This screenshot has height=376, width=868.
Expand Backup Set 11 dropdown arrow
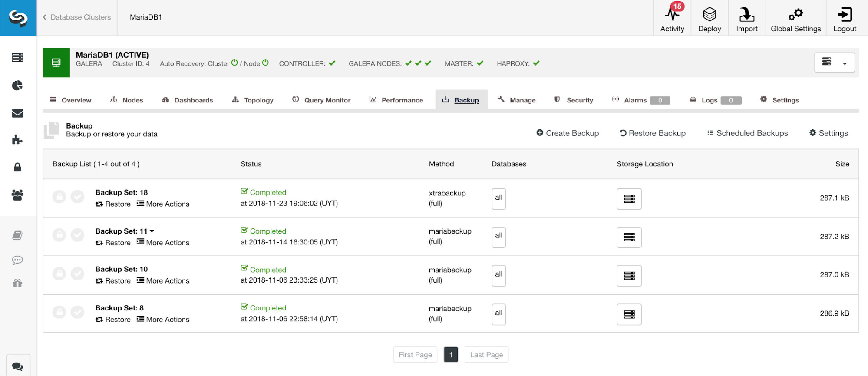point(152,231)
